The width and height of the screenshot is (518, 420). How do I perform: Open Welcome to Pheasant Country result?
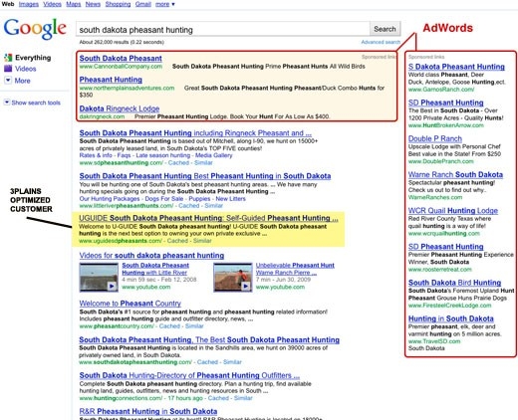(x=130, y=304)
